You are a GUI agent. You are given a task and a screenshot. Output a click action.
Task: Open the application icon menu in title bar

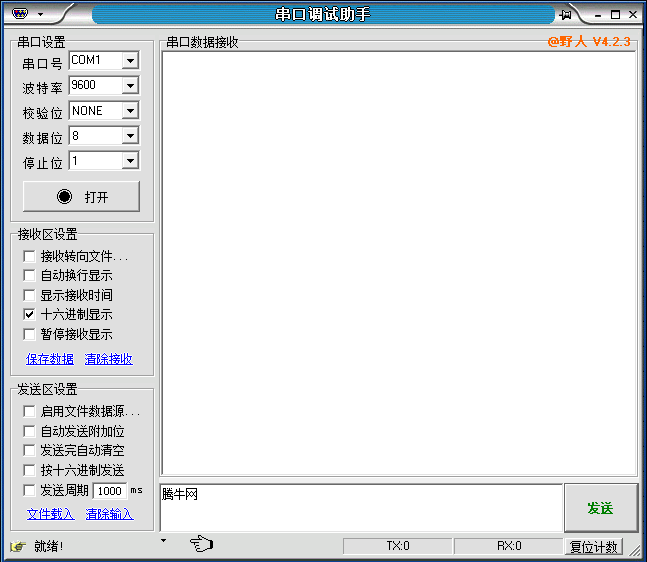coord(19,14)
